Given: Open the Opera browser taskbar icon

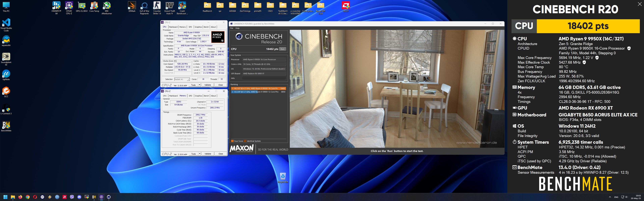Looking at the screenshot, I should [35, 197].
